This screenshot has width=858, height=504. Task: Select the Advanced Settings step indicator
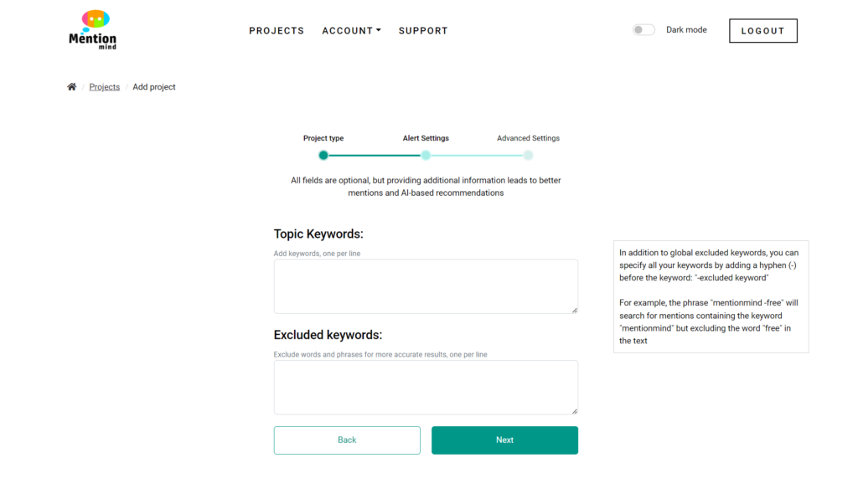tap(528, 155)
